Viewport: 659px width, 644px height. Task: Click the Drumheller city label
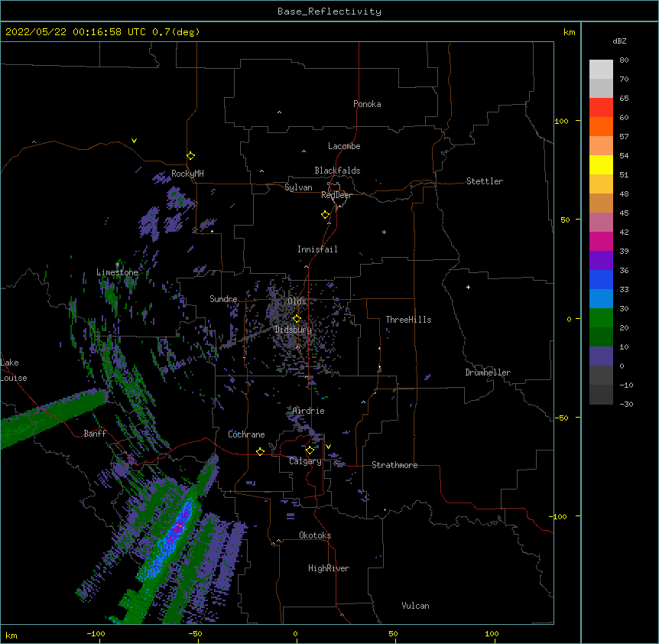(x=488, y=372)
